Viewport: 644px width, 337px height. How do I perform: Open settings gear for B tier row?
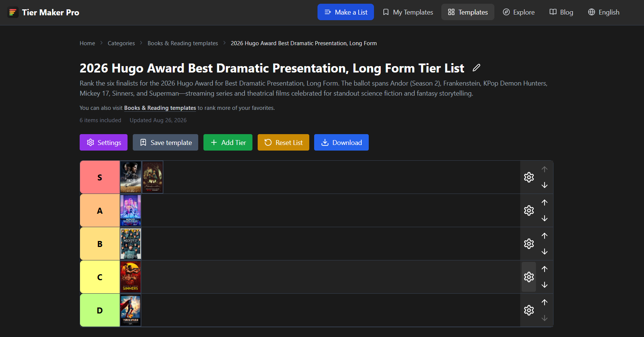[x=529, y=244]
